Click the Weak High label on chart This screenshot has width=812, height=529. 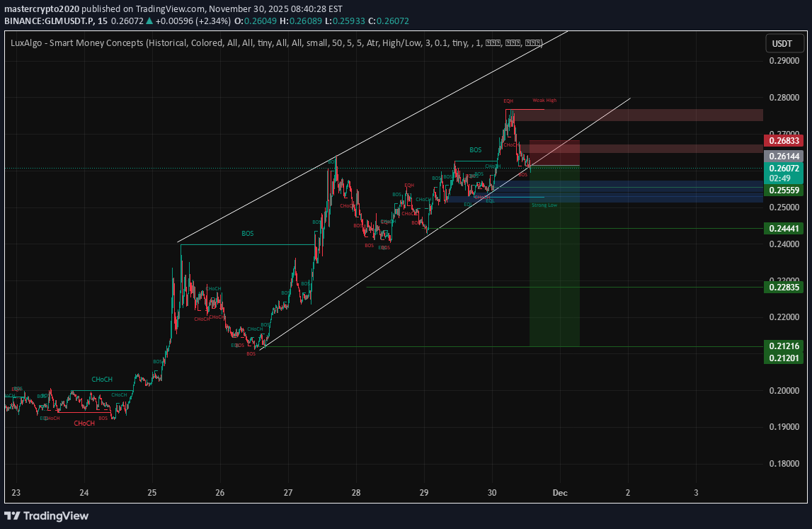pos(544,101)
